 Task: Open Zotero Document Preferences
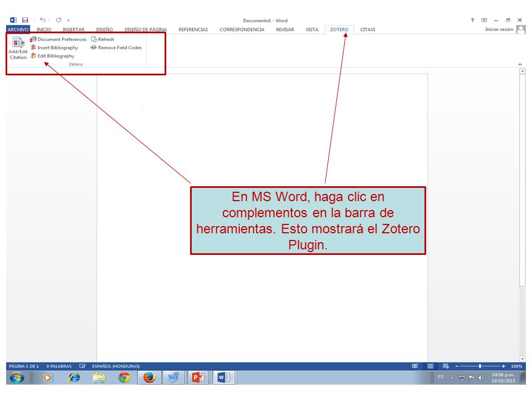[x=58, y=39]
